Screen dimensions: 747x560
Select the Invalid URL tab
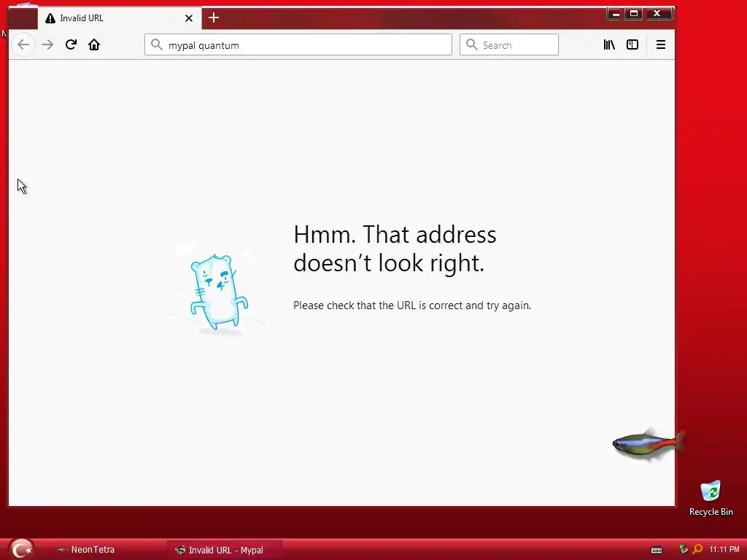[x=119, y=18]
